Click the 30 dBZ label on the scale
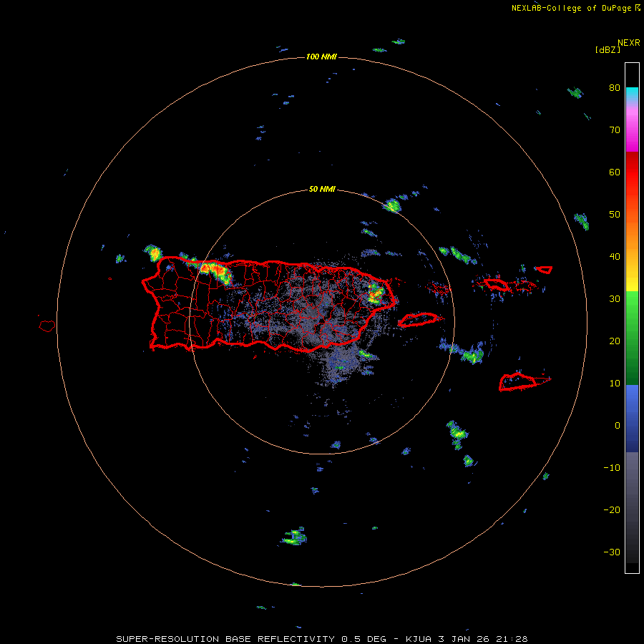The image size is (644, 644). [615, 298]
